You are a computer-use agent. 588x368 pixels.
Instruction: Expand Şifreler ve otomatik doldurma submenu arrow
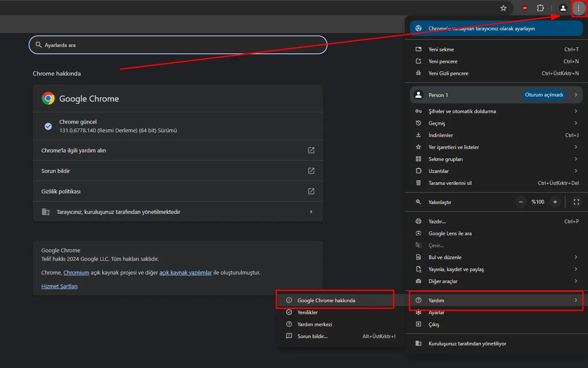click(576, 111)
